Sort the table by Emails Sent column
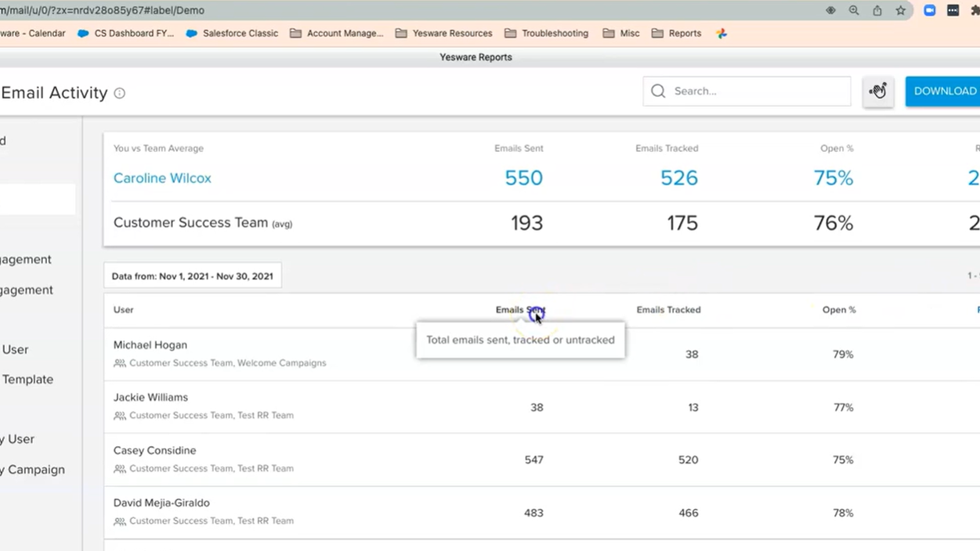The width and height of the screenshot is (980, 551). [520, 310]
